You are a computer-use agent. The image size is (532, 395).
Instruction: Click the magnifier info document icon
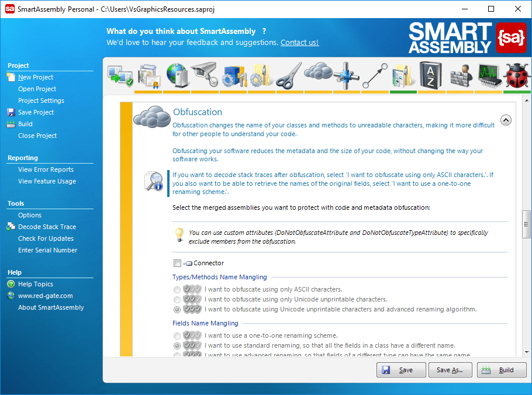coord(154,181)
